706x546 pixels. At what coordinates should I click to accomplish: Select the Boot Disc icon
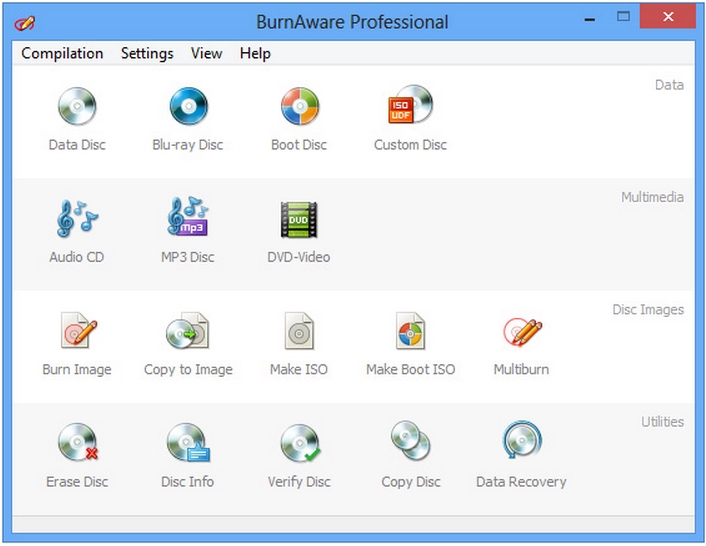(x=299, y=107)
